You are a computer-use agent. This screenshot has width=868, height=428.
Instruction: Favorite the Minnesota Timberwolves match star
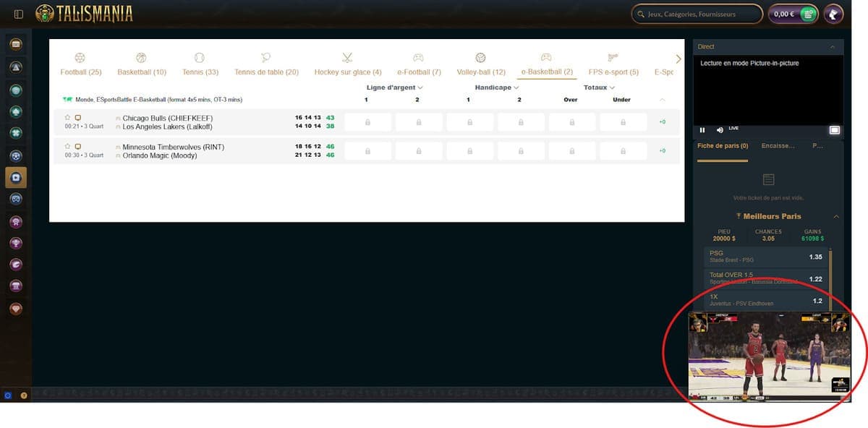pos(68,146)
